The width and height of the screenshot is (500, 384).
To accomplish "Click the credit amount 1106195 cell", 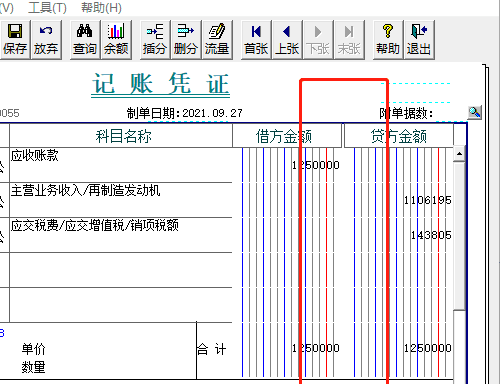I will pos(399,200).
